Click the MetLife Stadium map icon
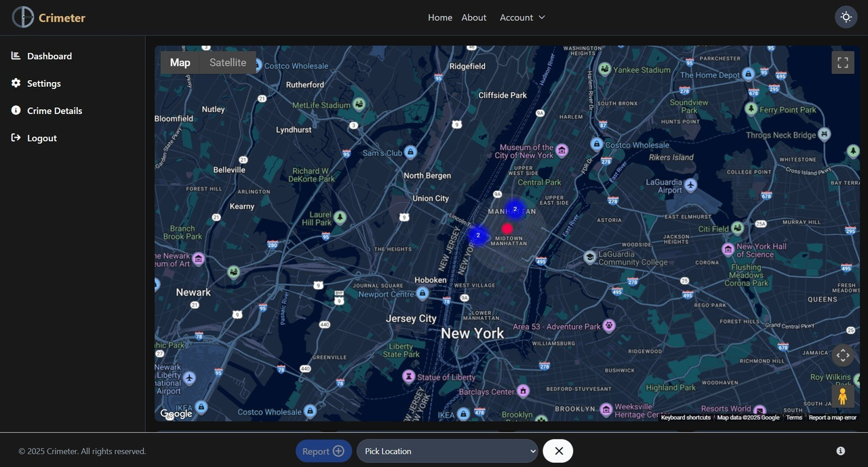This screenshot has height=467, width=868. point(359,105)
